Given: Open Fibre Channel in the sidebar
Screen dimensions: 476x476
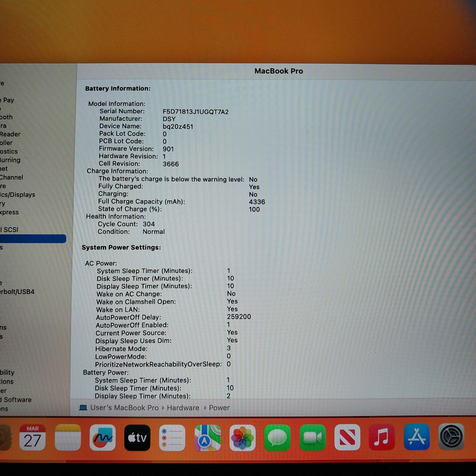Looking at the screenshot, I should [x=12, y=178].
